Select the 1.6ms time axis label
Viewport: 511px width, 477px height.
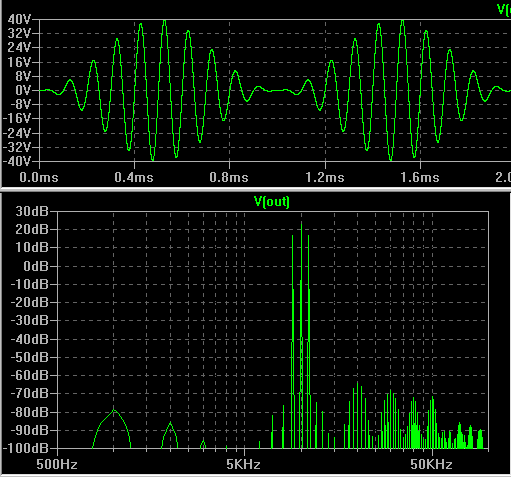(420, 177)
